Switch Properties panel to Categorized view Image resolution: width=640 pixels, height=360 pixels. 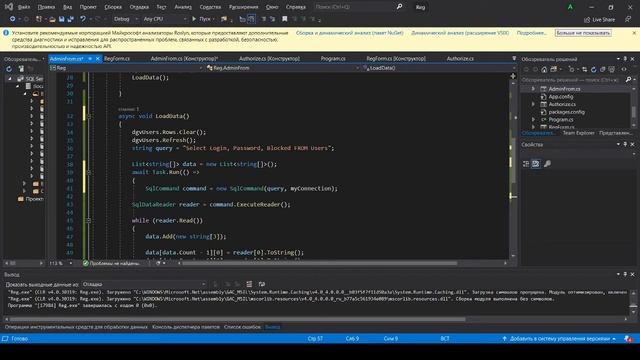tap(526, 164)
